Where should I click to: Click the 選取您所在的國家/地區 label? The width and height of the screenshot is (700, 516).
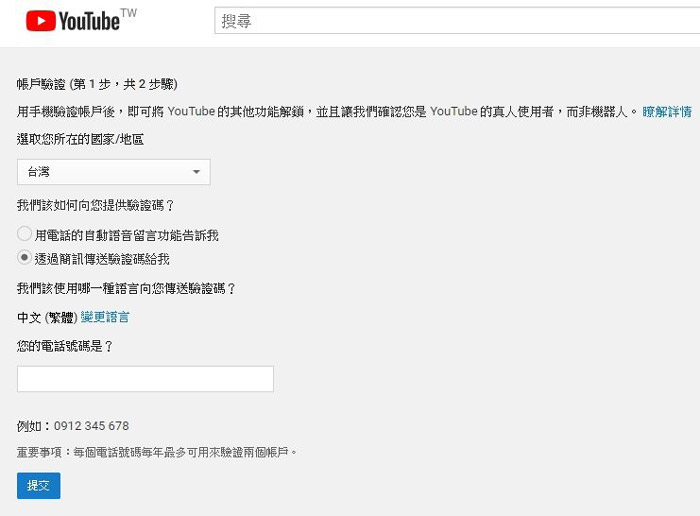click(x=80, y=139)
